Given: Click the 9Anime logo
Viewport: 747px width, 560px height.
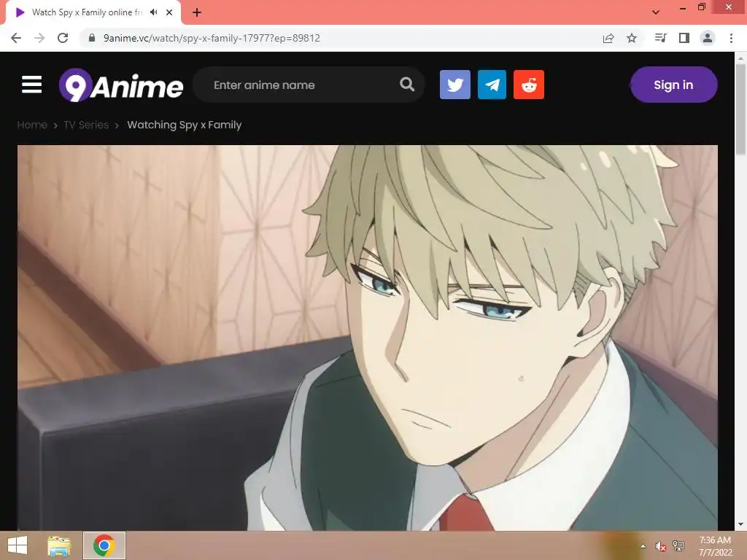Looking at the screenshot, I should click(x=121, y=85).
